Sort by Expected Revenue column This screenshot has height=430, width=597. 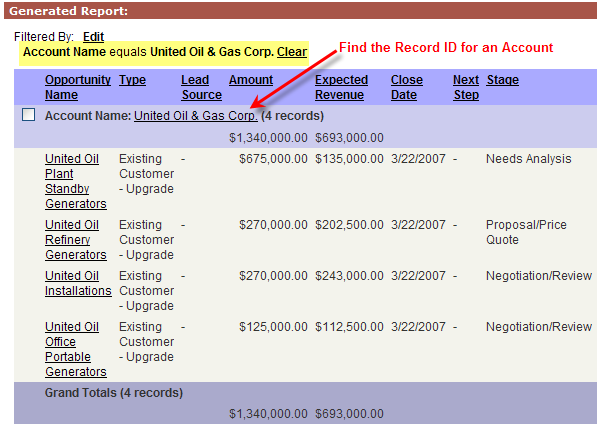342,87
